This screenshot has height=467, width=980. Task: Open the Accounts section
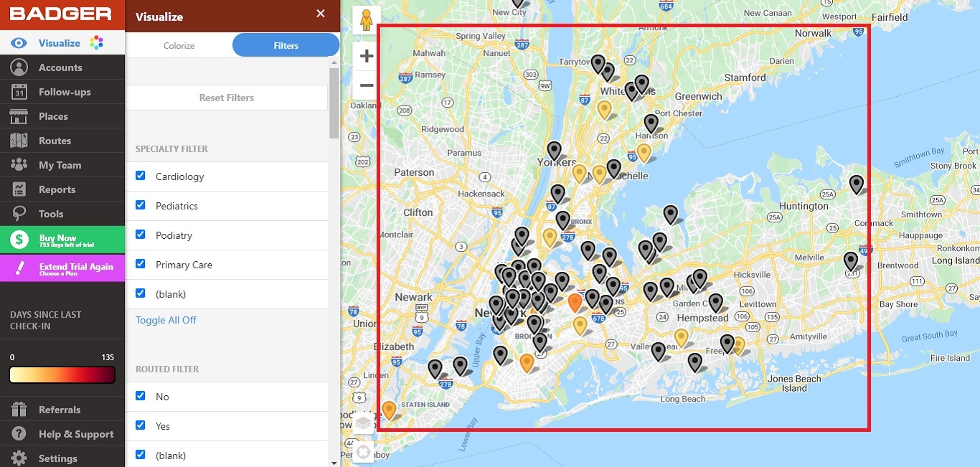click(62, 67)
